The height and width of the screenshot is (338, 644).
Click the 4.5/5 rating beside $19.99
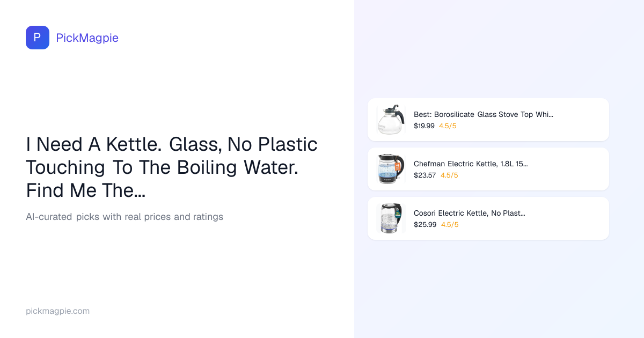[448, 126]
